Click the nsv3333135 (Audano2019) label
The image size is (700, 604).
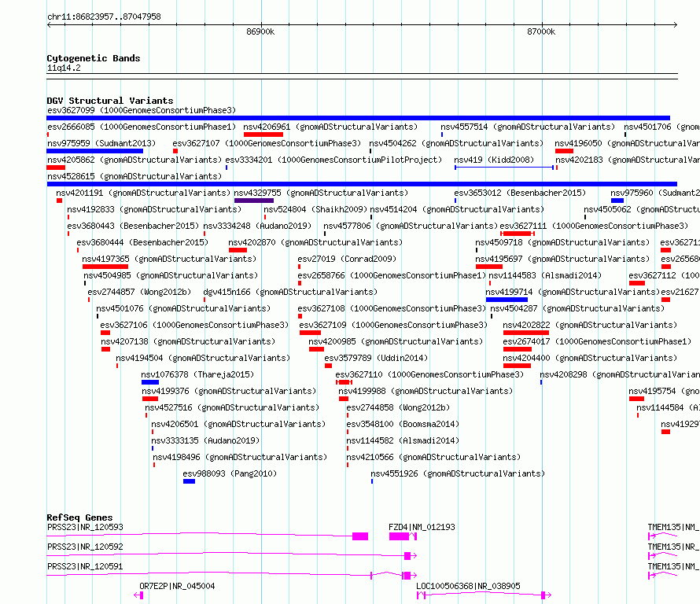tap(205, 440)
